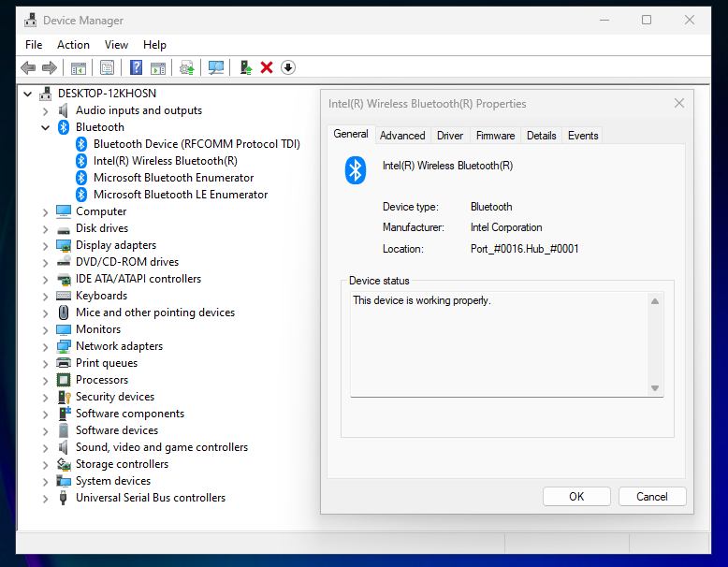Click the Forward arrow toolbar icon
The height and width of the screenshot is (567, 728).
(x=50, y=67)
